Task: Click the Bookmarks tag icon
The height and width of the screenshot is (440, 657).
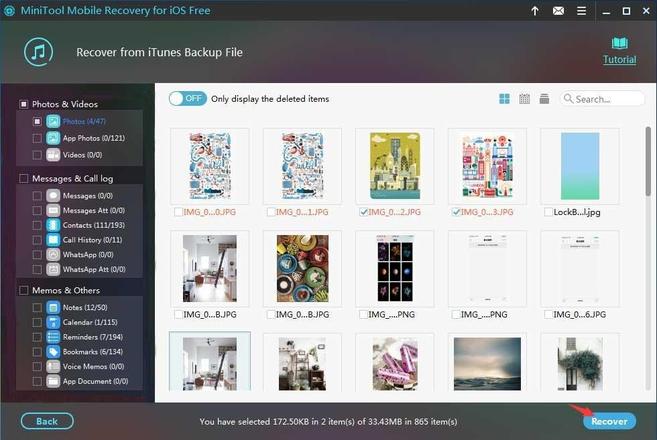Action: pos(53,352)
